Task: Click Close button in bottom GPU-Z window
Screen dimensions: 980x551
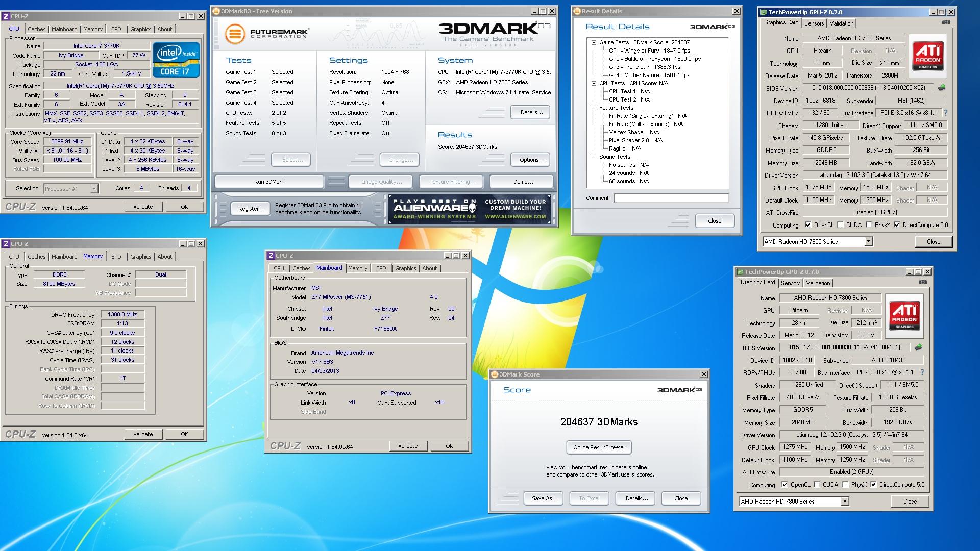Action: [910, 502]
